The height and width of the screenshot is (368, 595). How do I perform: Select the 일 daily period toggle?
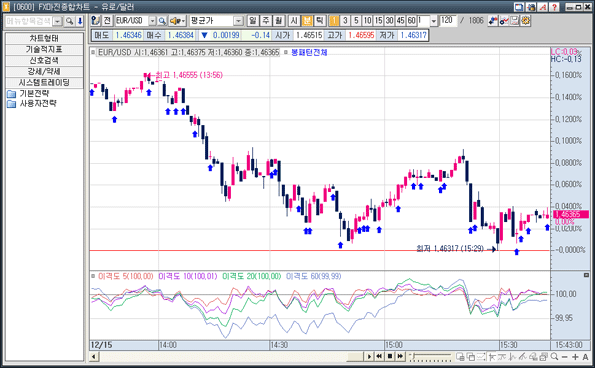[252, 20]
